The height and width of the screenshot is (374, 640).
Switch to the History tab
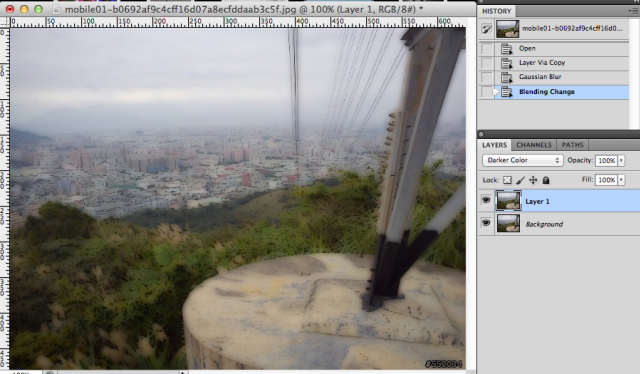click(496, 11)
